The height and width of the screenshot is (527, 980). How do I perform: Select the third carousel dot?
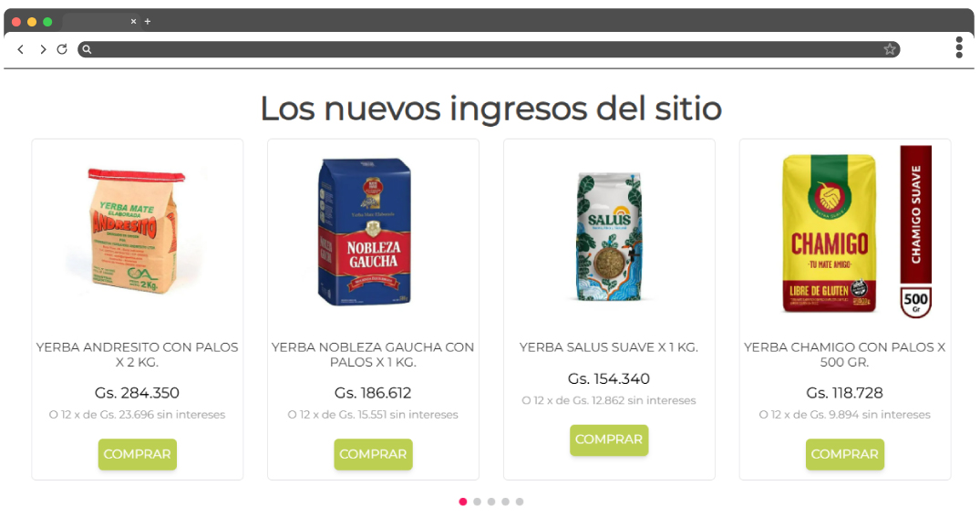[491, 501]
